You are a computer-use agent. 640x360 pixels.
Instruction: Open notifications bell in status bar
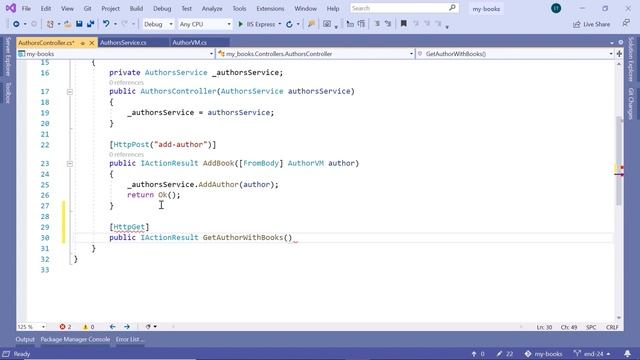click(627, 353)
